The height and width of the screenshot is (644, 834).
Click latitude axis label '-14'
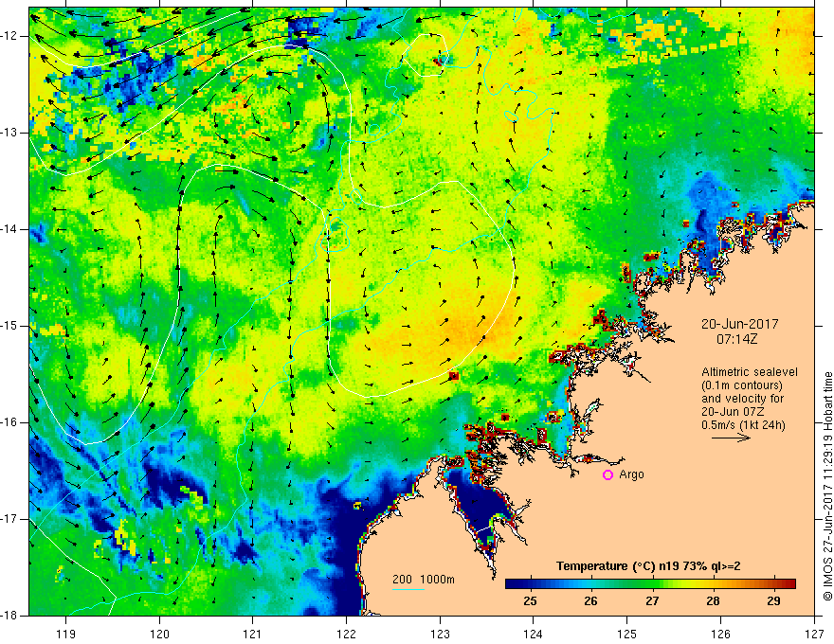(10, 229)
